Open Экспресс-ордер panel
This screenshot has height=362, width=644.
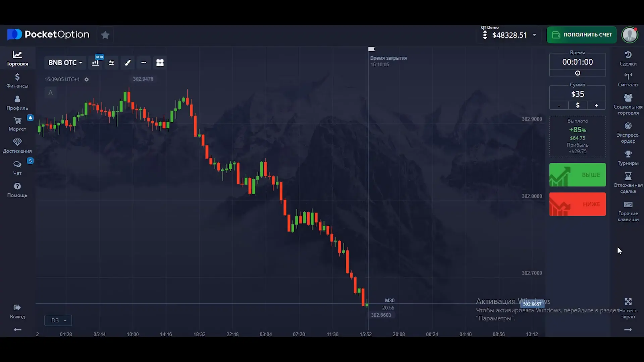tap(628, 132)
